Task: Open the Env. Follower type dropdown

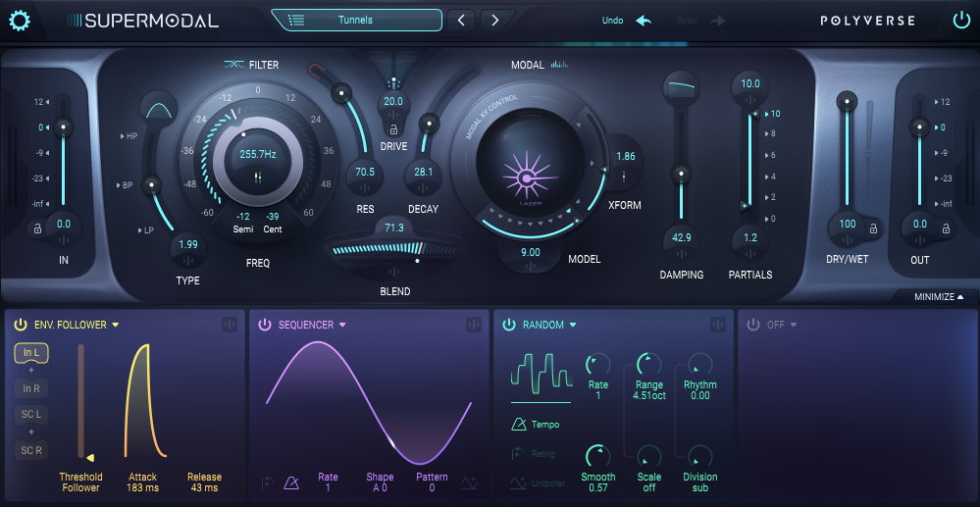Action: pyautogui.click(x=115, y=325)
